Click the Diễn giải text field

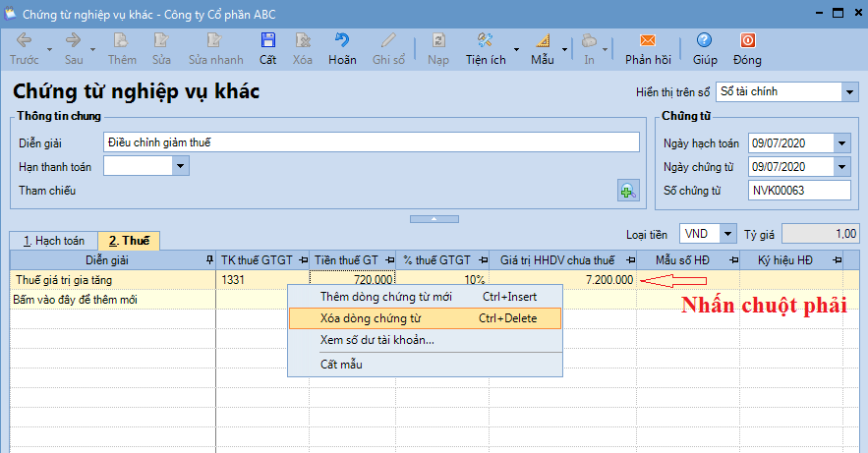pyautogui.click(x=372, y=142)
